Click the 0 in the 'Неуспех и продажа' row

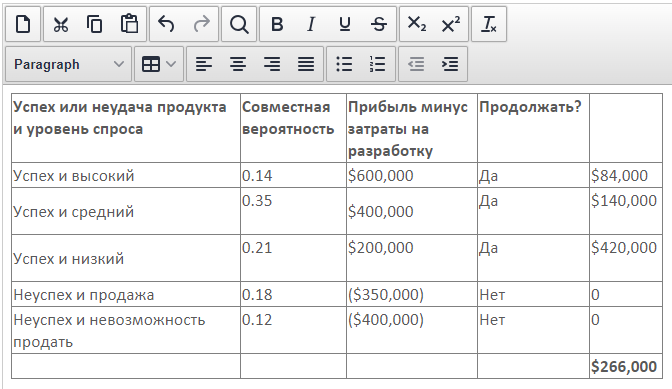(595, 295)
